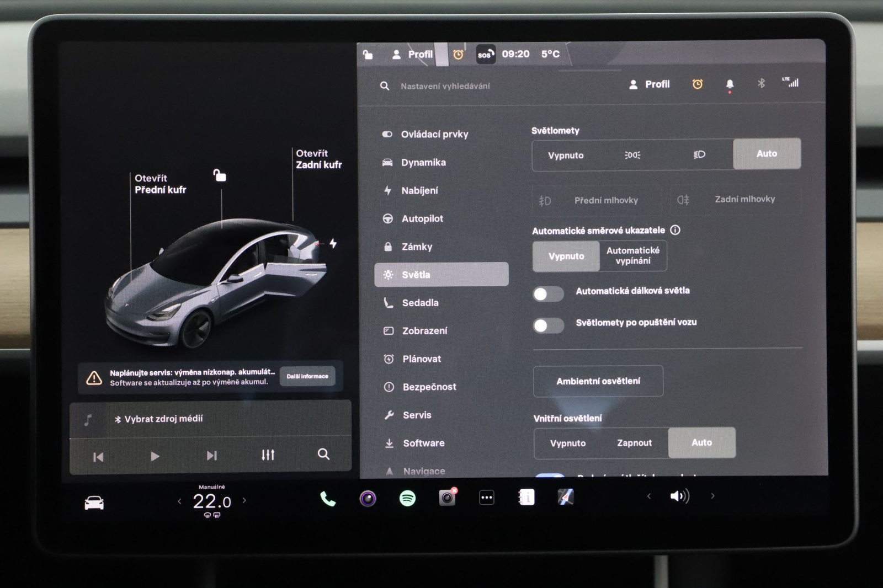Open the phone app icon
Viewport: 883px width, 588px height.
tap(328, 499)
